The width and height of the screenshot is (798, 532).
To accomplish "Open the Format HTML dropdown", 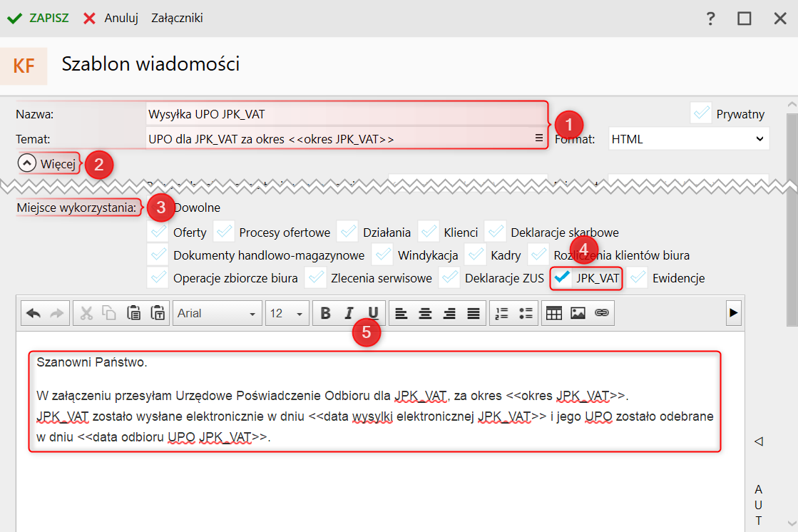I will 689,139.
